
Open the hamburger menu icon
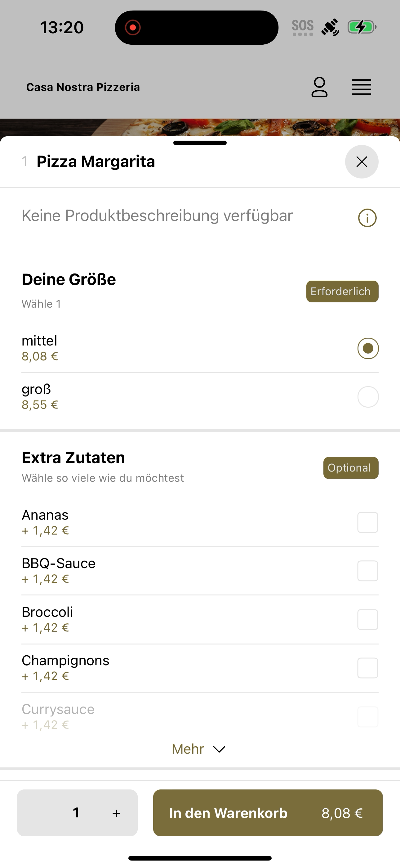[362, 87]
